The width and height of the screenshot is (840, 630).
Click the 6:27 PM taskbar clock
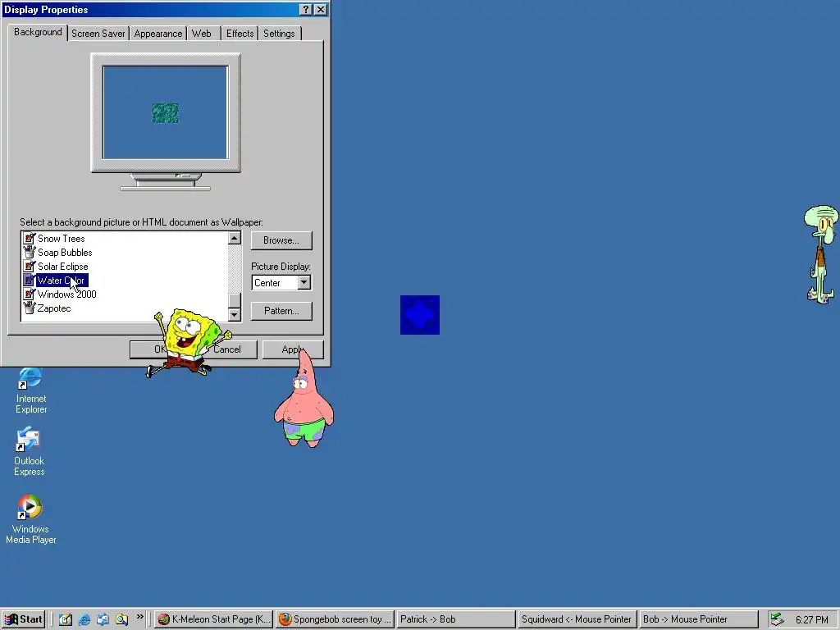tap(811, 620)
